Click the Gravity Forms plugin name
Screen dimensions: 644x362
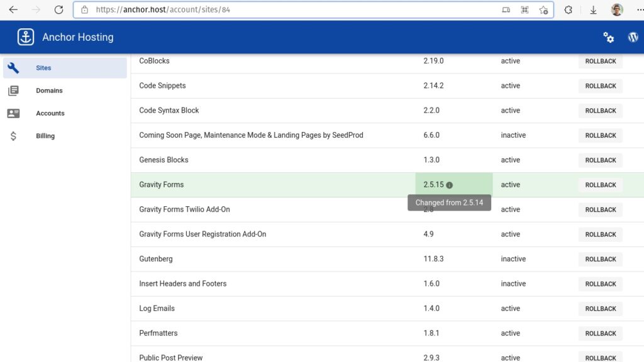point(162,185)
